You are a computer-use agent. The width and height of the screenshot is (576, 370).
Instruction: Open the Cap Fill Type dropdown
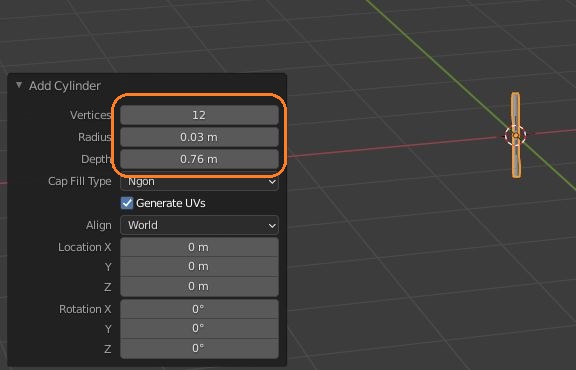coord(199,182)
